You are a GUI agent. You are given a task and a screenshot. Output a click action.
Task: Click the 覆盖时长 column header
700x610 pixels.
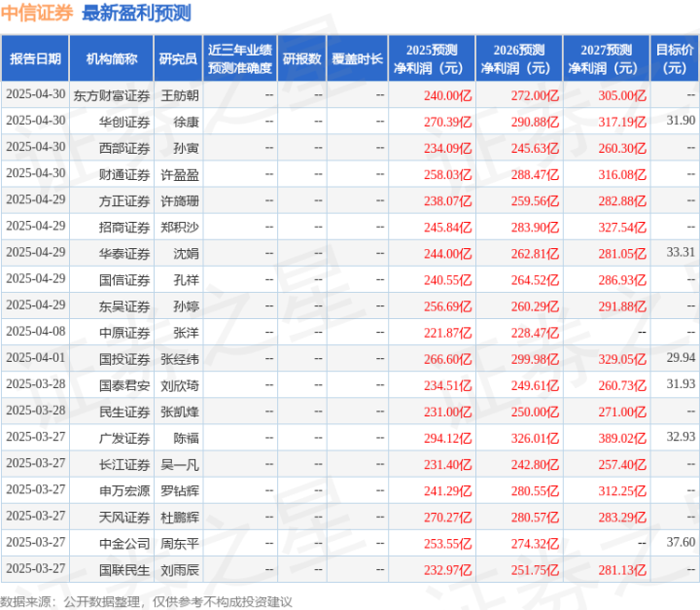[x=357, y=58]
